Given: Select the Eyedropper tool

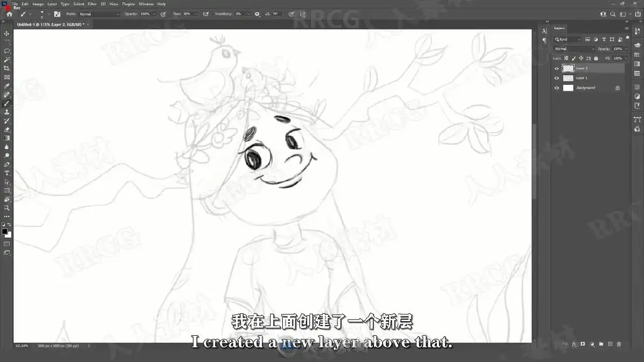Looking at the screenshot, I should click(x=7, y=86).
